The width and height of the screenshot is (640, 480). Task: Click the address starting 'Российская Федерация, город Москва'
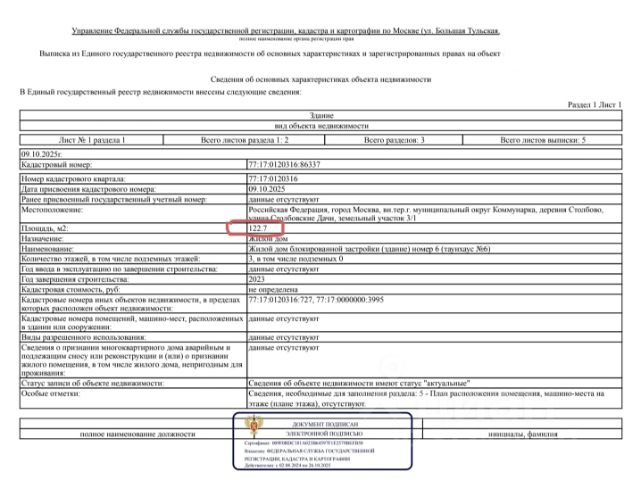(426, 214)
